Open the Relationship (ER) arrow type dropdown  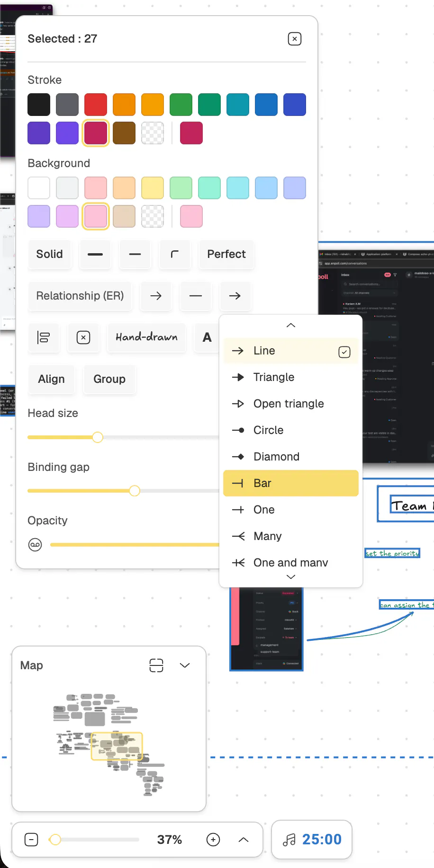80,296
